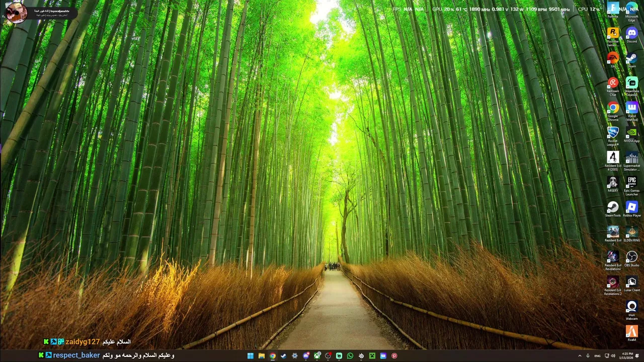Click the EA app desktop icon
The height and width of the screenshot is (362, 644).
(x=613, y=59)
